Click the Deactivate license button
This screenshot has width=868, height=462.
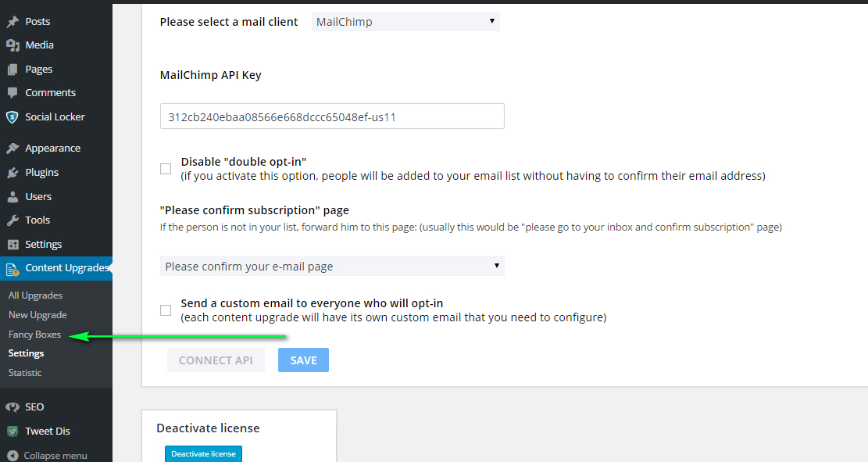click(203, 453)
